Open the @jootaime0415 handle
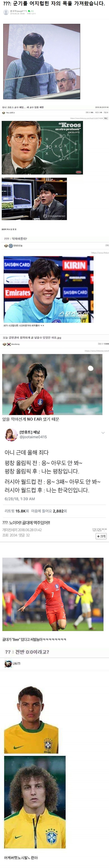The height and width of the screenshot is (868, 109). tap(33, 437)
